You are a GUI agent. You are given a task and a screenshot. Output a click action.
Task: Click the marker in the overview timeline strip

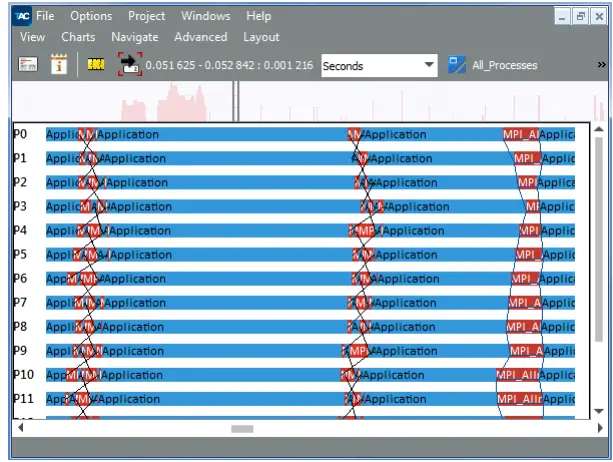236,101
